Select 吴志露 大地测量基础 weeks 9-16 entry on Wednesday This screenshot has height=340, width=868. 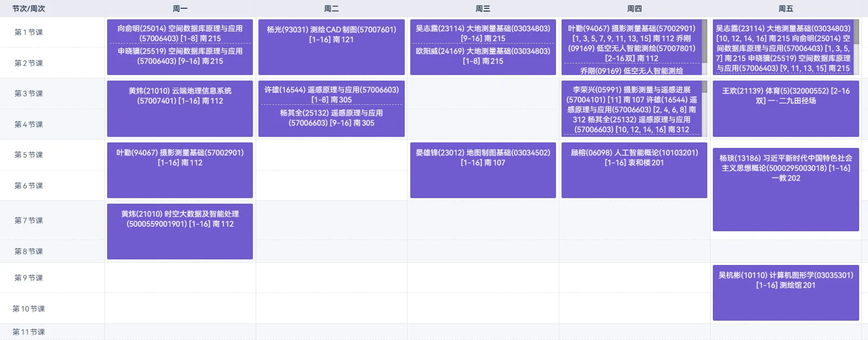click(x=483, y=33)
